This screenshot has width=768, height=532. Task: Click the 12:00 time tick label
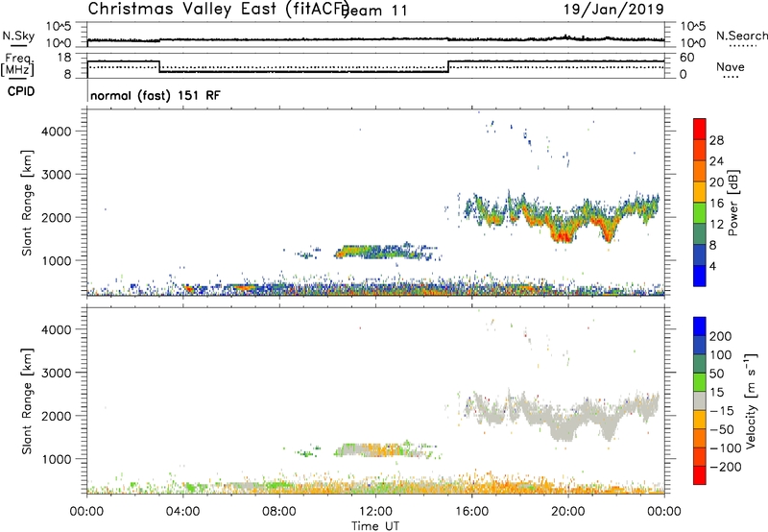pyautogui.click(x=375, y=512)
